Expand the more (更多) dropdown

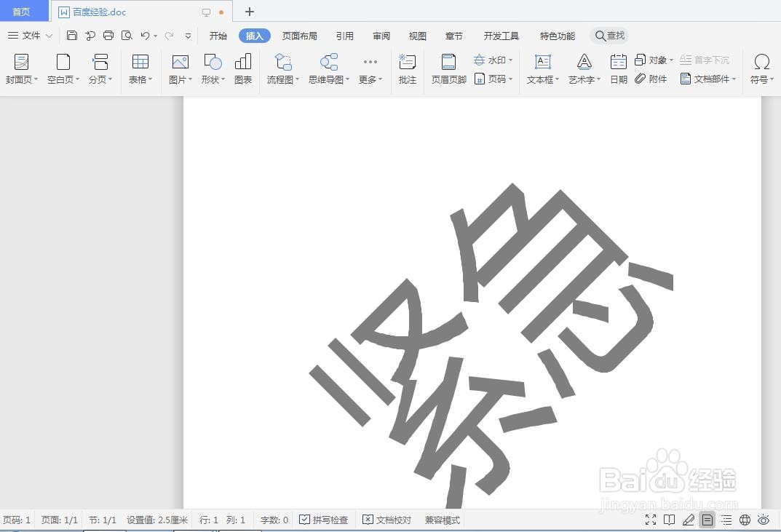[370, 68]
